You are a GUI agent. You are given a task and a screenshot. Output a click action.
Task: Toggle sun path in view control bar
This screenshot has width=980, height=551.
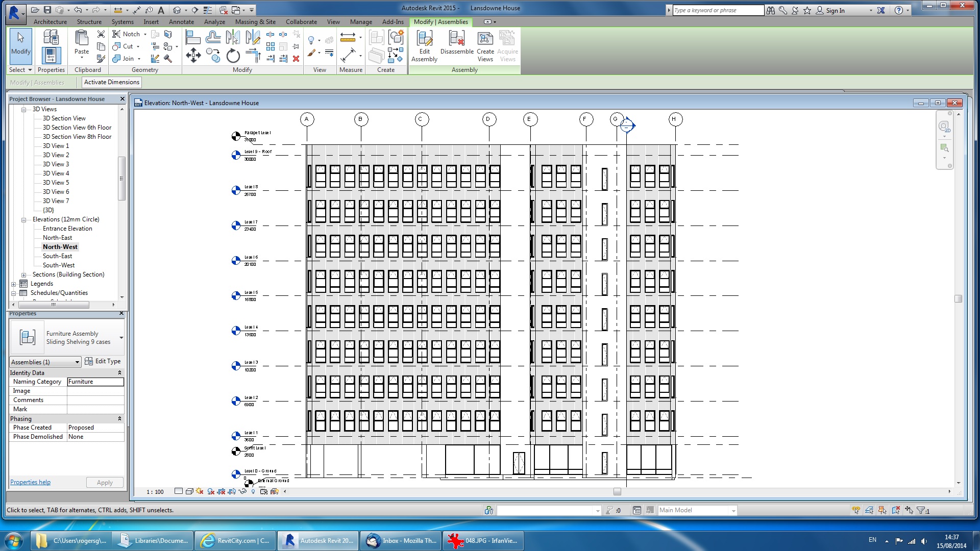click(x=200, y=491)
